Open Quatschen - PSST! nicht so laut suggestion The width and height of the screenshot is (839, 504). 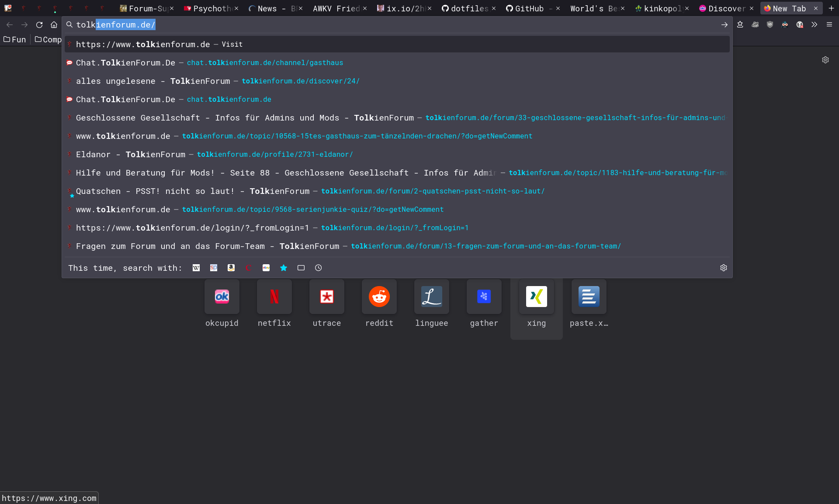(x=397, y=191)
